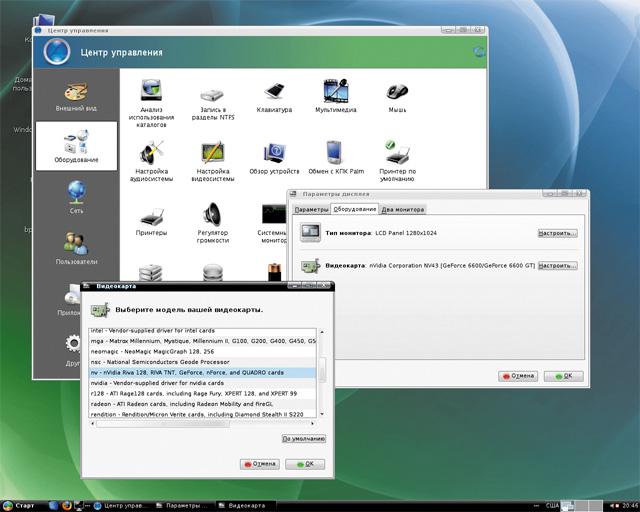Select Внешний вид category in sidebar
640x512 pixels.
pos(76,96)
